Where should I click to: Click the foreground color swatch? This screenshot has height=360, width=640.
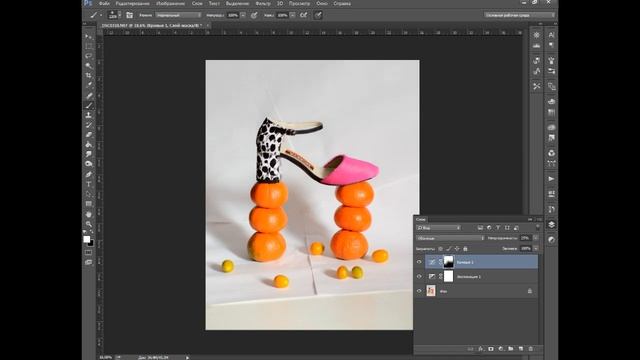(x=87, y=239)
